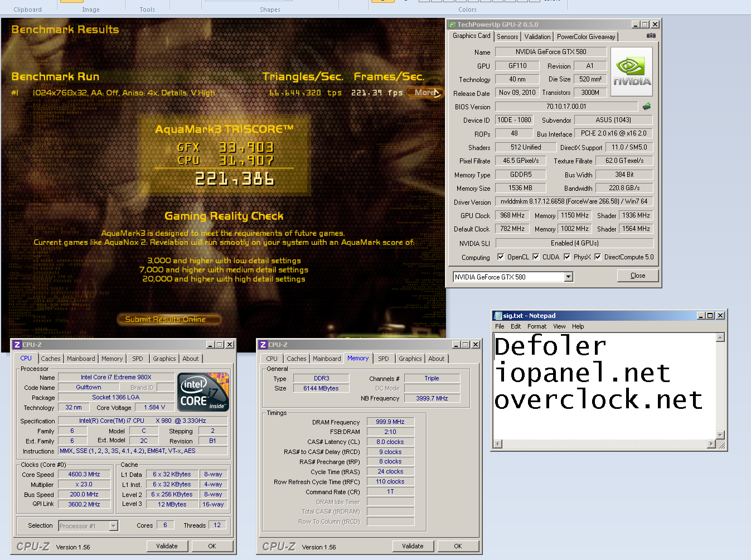
Task: Open Notepad Format menu
Action: pos(537,326)
